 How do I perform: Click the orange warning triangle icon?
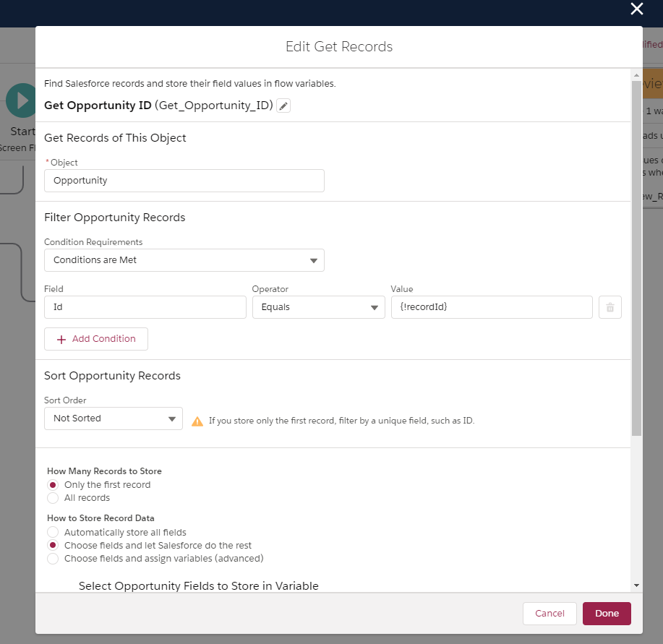pyautogui.click(x=197, y=421)
